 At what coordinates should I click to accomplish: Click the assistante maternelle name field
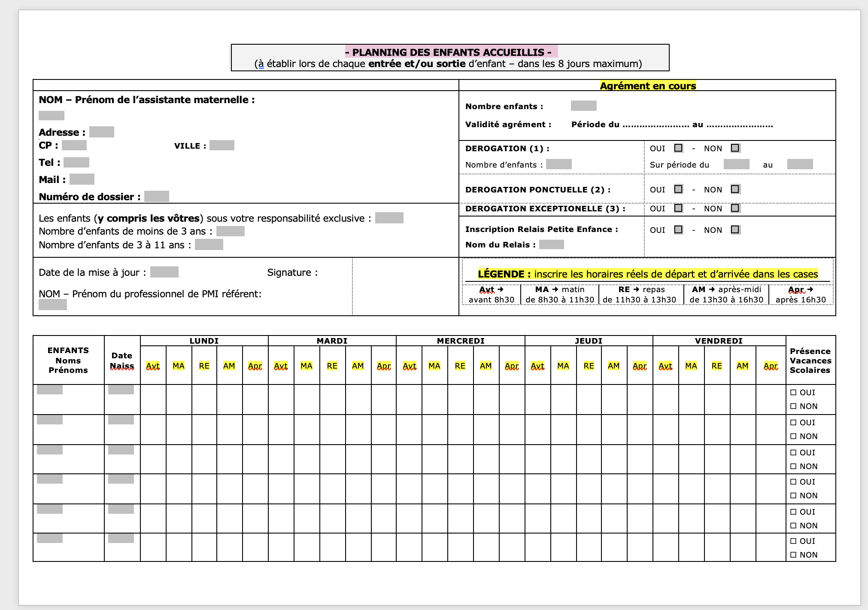52,116
